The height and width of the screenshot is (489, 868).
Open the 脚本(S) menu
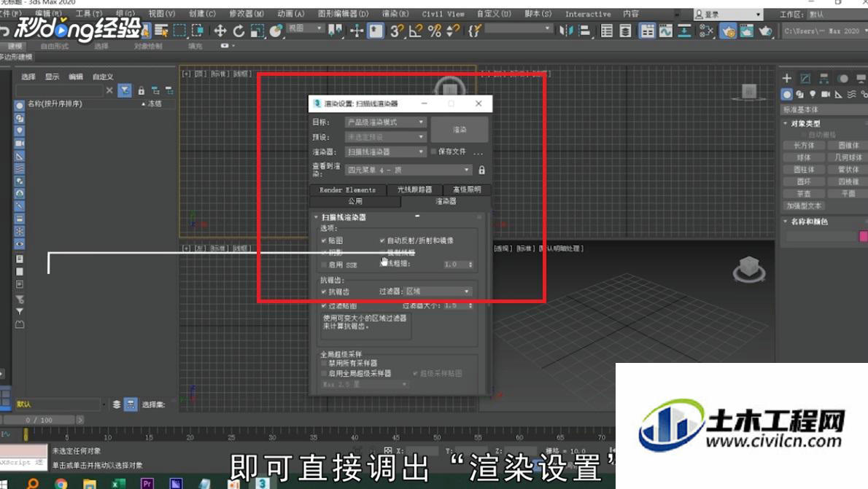(538, 14)
